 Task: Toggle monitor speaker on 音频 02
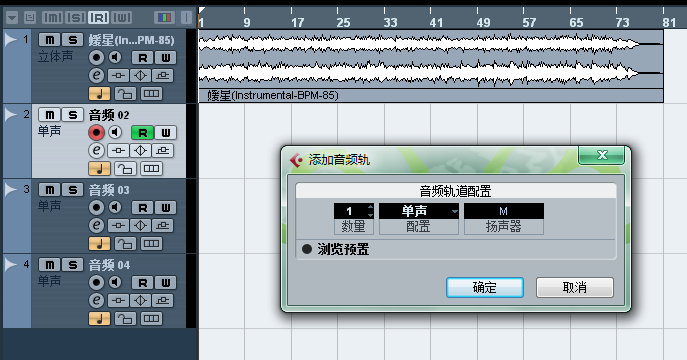click(115, 132)
